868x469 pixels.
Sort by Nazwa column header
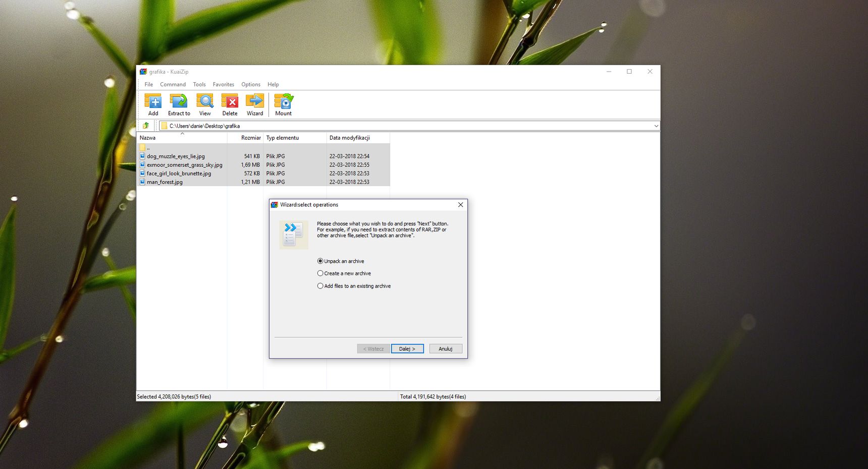[182, 138]
